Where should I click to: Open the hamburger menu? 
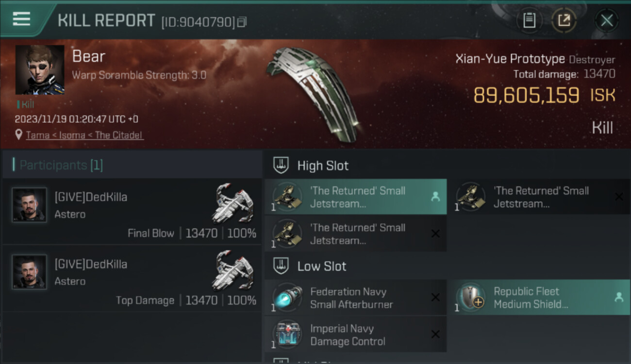(x=22, y=19)
